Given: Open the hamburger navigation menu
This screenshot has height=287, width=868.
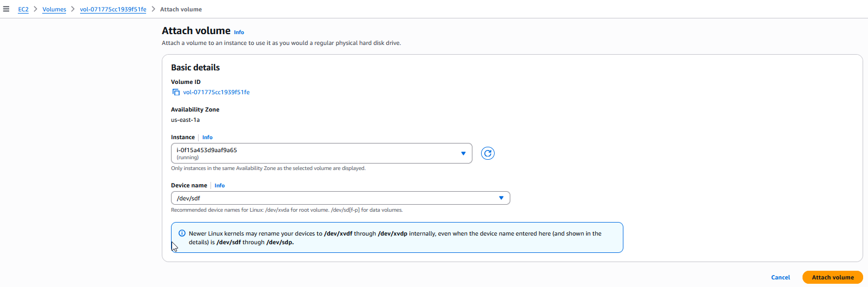Looking at the screenshot, I should [x=6, y=9].
